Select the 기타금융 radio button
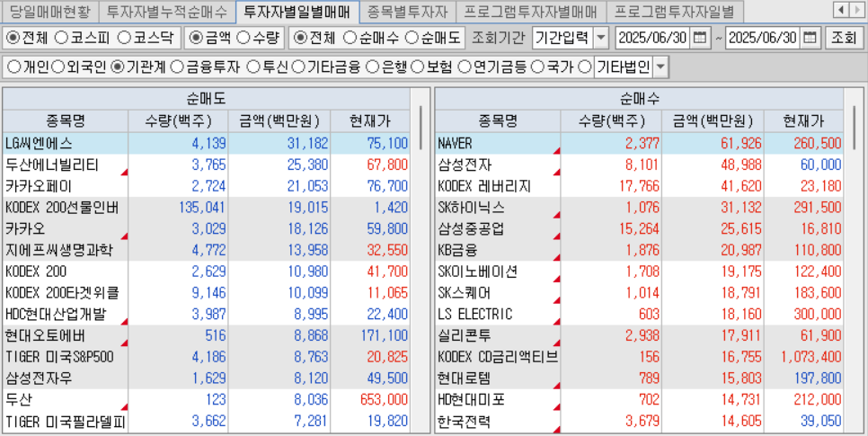868x436 pixels. [297, 67]
